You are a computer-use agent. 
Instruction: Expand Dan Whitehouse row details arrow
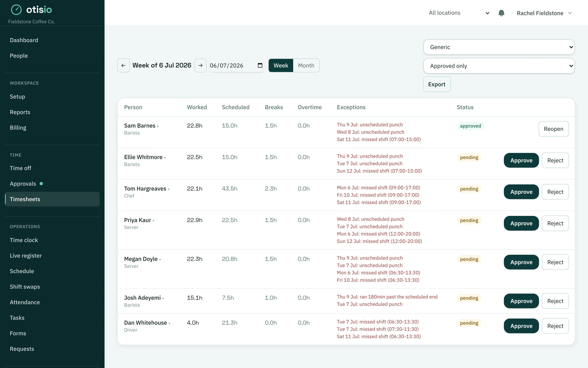[x=170, y=323]
